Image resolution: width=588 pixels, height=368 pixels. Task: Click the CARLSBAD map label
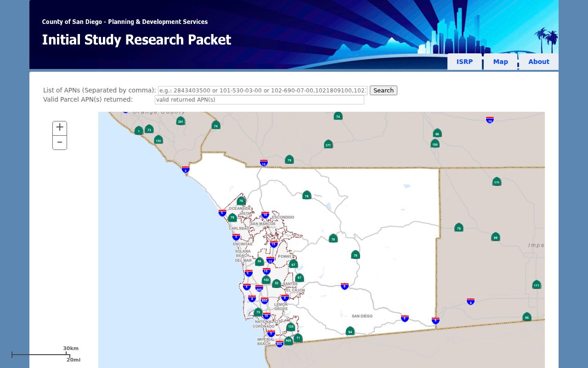tap(239, 228)
